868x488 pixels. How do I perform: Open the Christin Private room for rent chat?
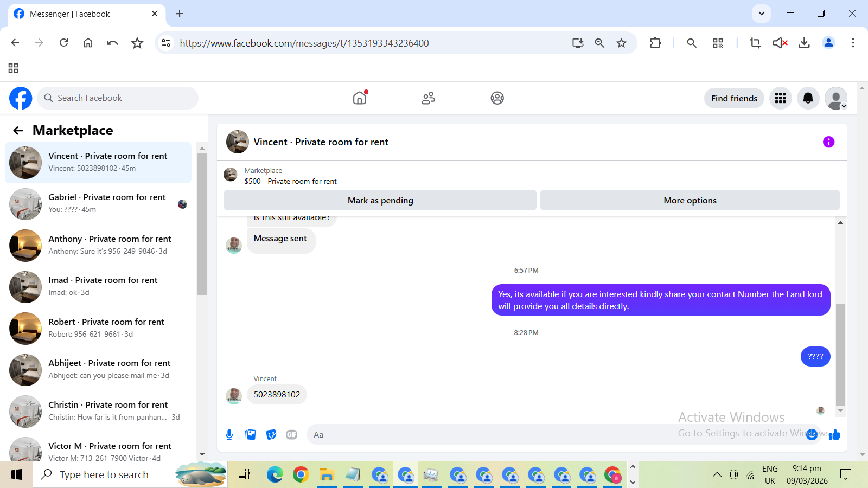coord(98,412)
